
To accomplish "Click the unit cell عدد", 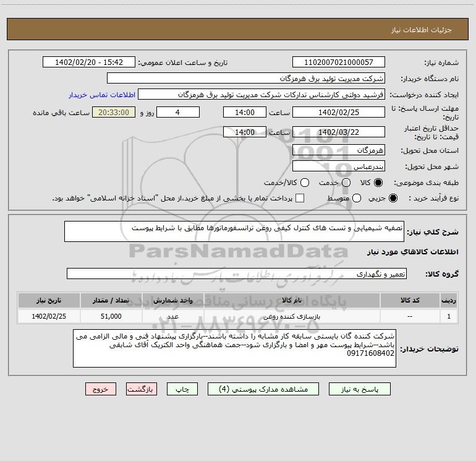I will tap(172, 317).
